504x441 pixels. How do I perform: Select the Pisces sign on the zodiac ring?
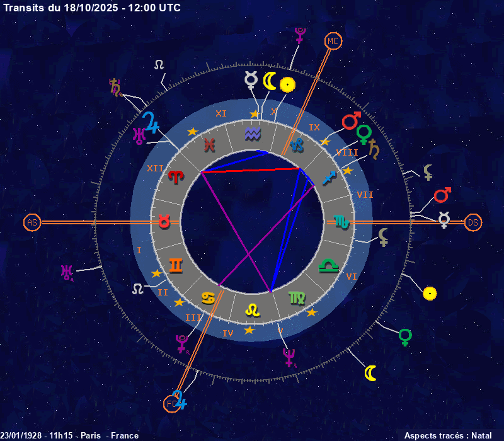[x=208, y=145]
